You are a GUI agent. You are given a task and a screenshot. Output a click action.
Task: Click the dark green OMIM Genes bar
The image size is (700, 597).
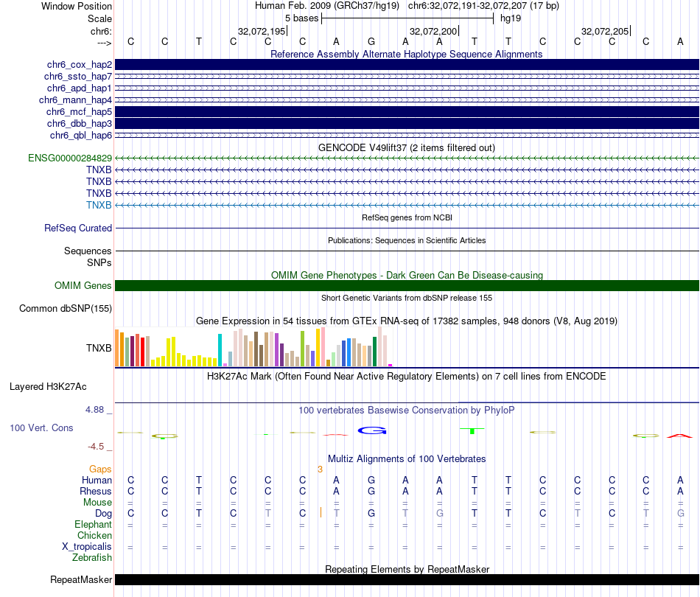pos(407,286)
